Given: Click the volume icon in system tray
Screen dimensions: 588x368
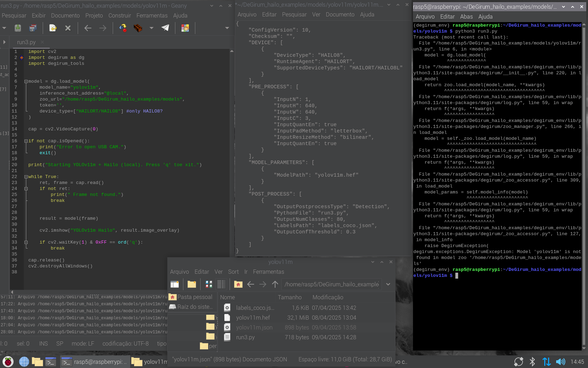Looking at the screenshot, I should pos(560,362).
